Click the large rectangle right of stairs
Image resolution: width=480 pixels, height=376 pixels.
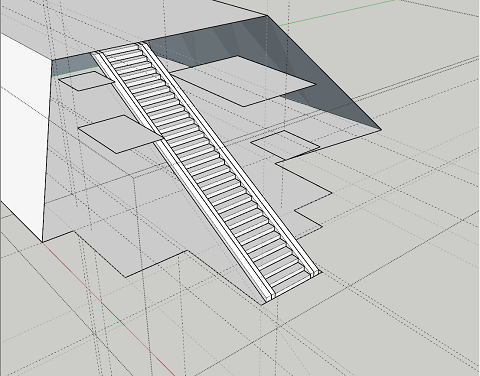(x=243, y=81)
